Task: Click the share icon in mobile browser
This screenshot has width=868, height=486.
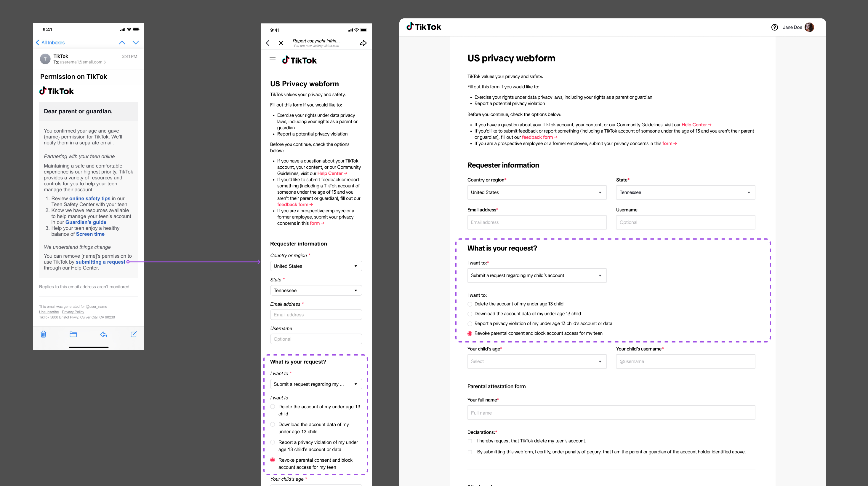Action: [x=363, y=43]
